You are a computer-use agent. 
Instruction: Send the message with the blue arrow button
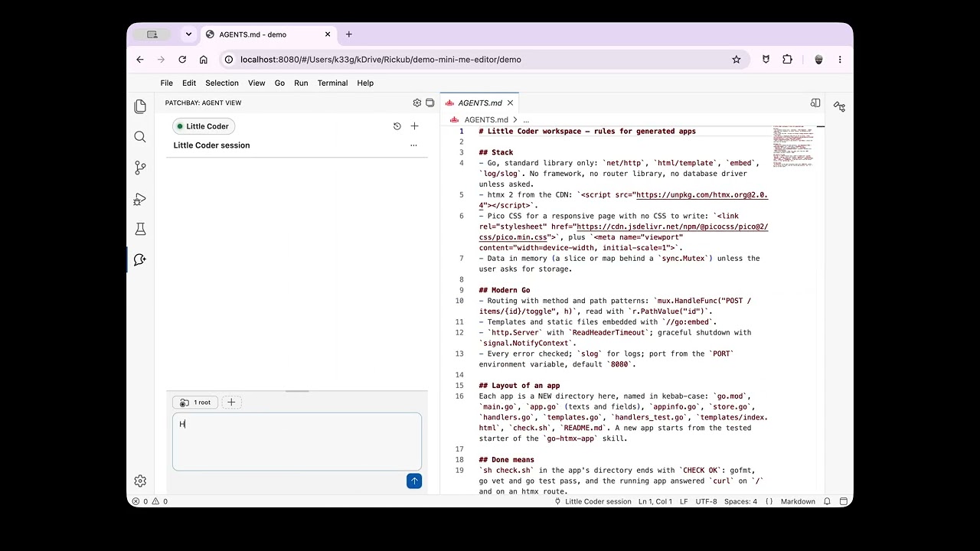coord(414,481)
